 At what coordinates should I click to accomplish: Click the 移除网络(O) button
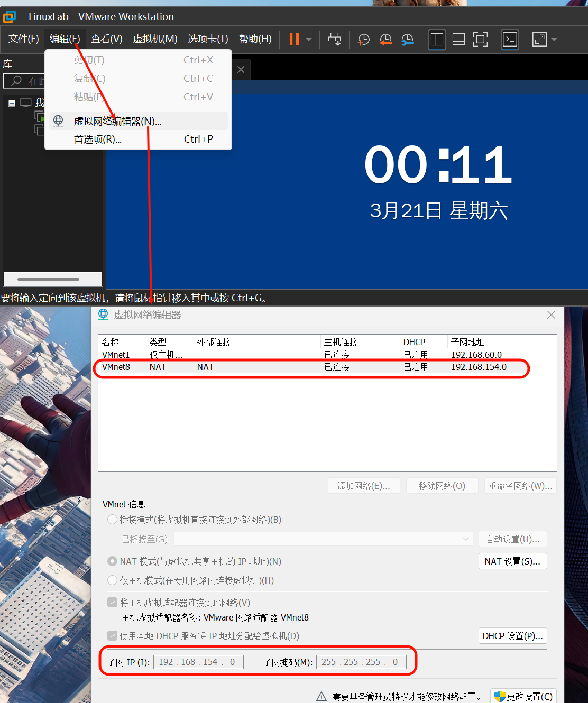(442, 486)
